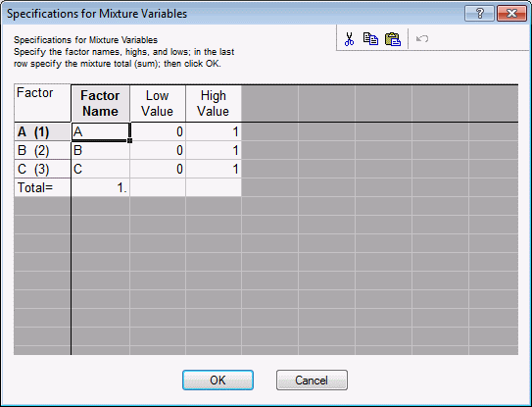Select the Factor Name cell for A
Image resolution: width=532 pixels, height=407 pixels.
(x=101, y=131)
